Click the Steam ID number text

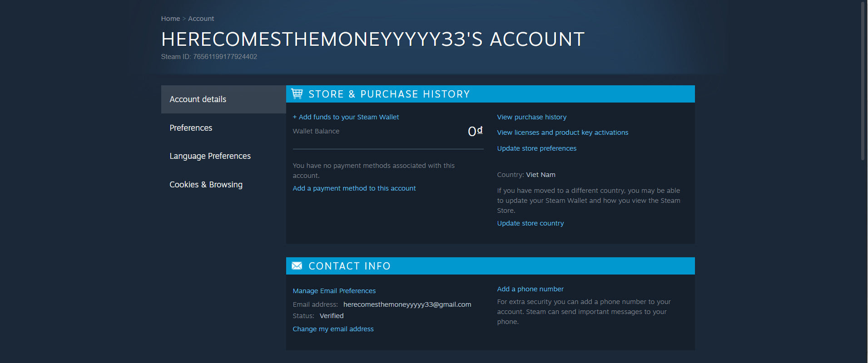click(x=225, y=57)
